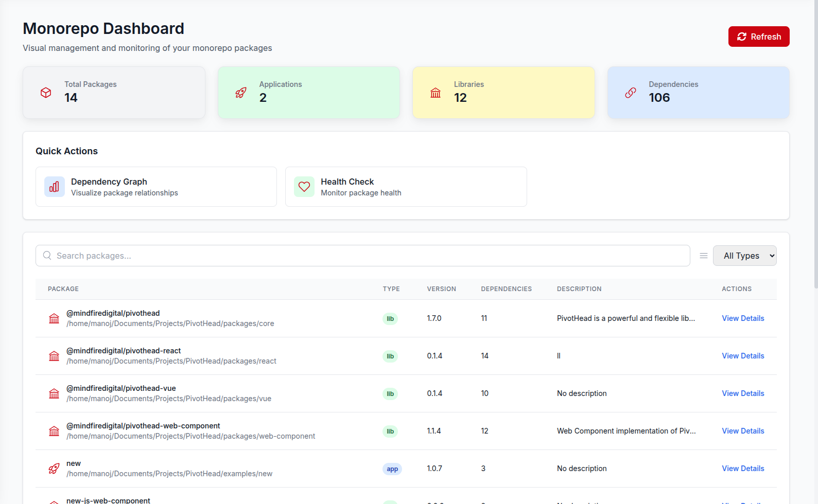
Task: Click the cube icon in Total Packages card
Action: 46,93
